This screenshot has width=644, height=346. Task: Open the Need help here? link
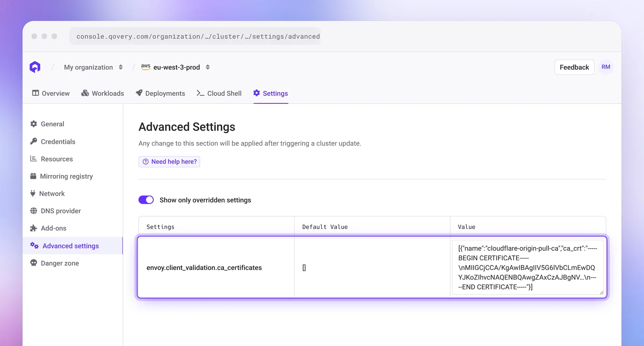(169, 162)
